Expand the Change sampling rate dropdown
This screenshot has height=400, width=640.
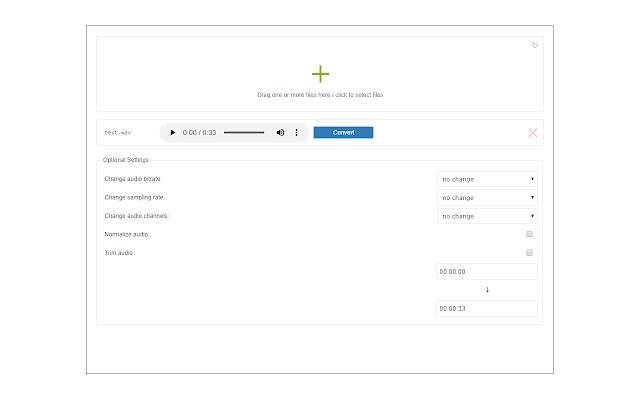[x=487, y=197]
